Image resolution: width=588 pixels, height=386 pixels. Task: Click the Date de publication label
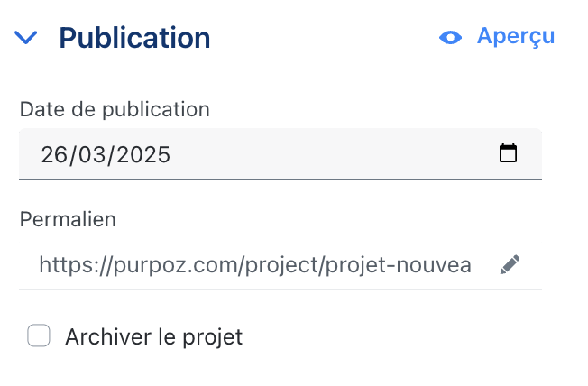[x=115, y=109]
